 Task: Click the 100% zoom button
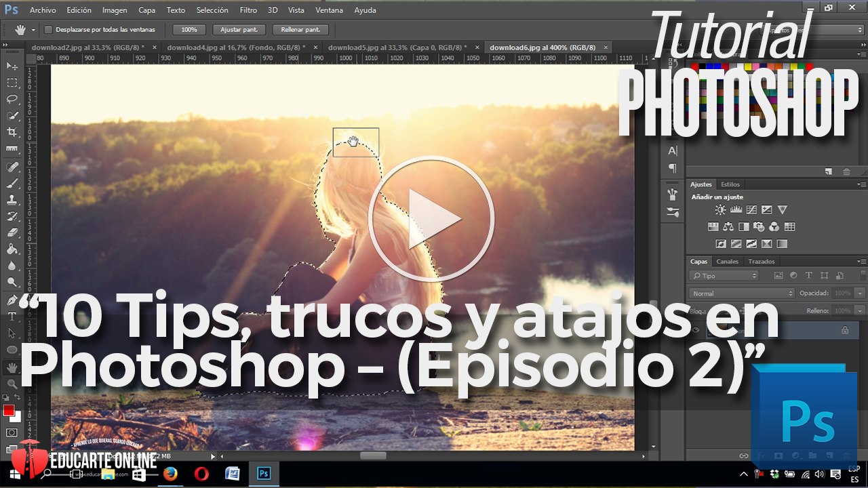coord(189,30)
